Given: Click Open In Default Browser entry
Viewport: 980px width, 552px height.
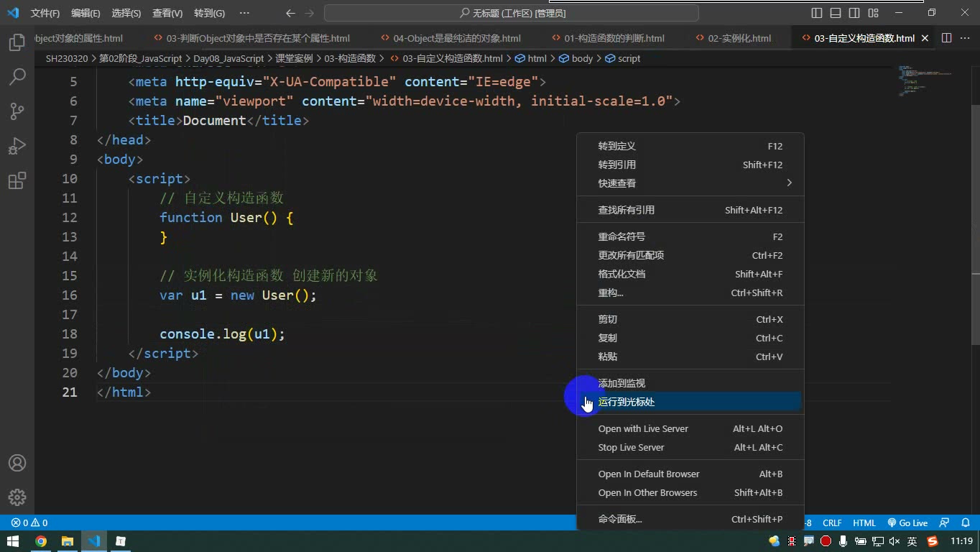Looking at the screenshot, I should pos(690,474).
